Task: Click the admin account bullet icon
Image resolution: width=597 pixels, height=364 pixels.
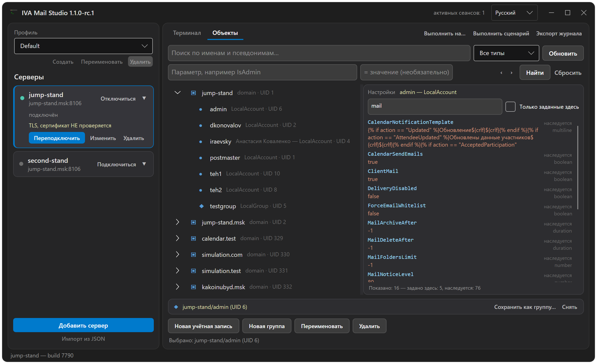Action: point(201,109)
